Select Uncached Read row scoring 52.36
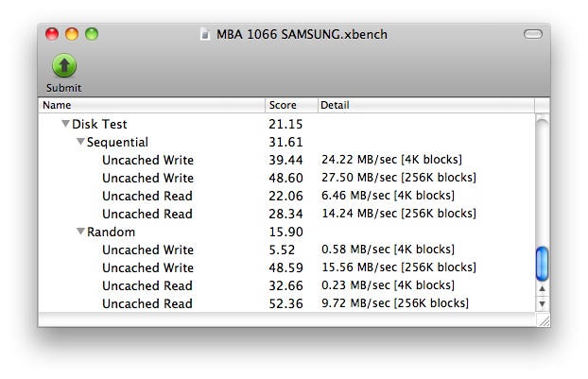The image size is (588, 379). tap(286, 303)
